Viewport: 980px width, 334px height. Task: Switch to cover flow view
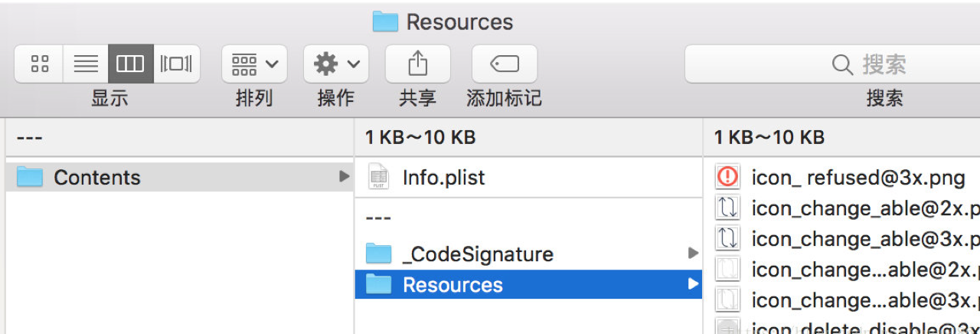[x=176, y=64]
